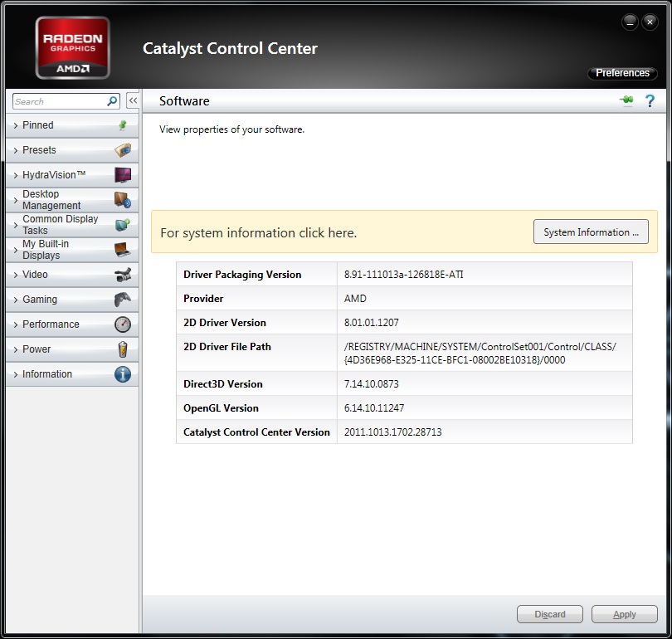Select Driver Packaging Version value 8.91-111013a-126818E-ATI
Image resolution: width=672 pixels, height=639 pixels.
(404, 275)
